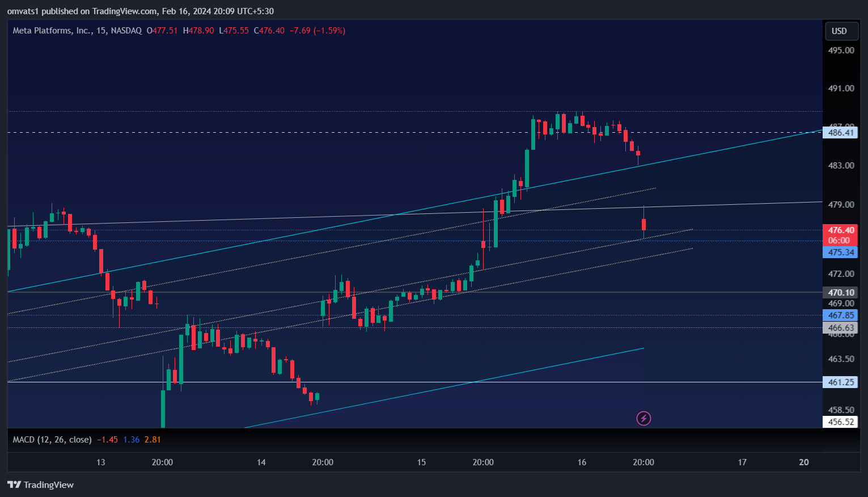Click the 456.52 white price label
The width and height of the screenshot is (868, 497).
(841, 422)
